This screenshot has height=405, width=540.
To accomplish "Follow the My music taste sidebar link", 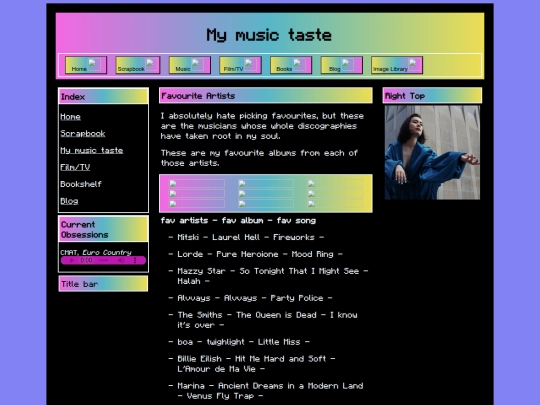I will pyautogui.click(x=92, y=150).
